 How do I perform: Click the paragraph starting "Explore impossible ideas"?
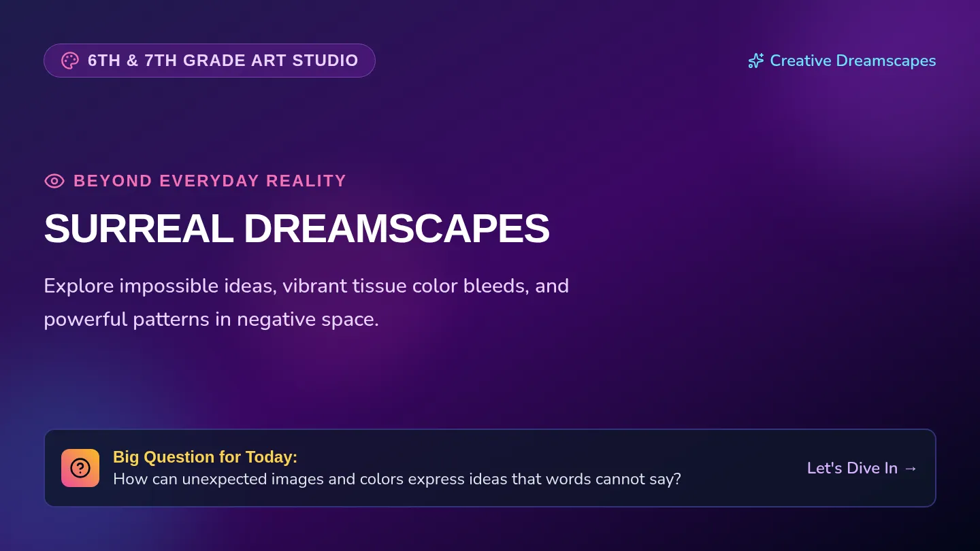(306, 302)
